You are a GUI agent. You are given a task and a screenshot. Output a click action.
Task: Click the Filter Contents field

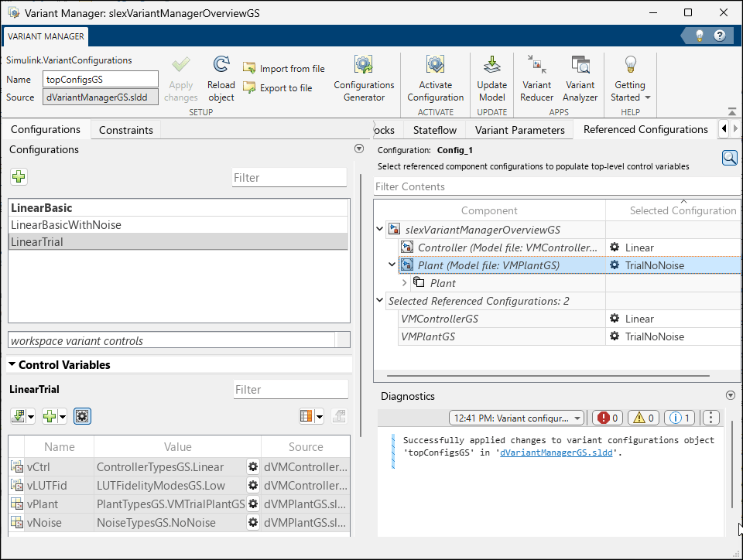pos(556,186)
